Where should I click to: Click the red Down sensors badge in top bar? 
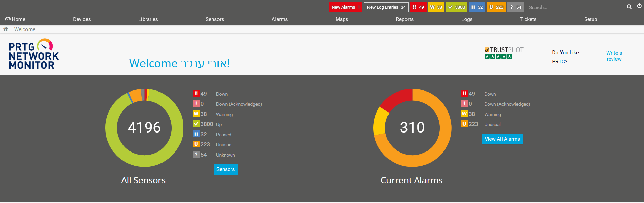418,7
